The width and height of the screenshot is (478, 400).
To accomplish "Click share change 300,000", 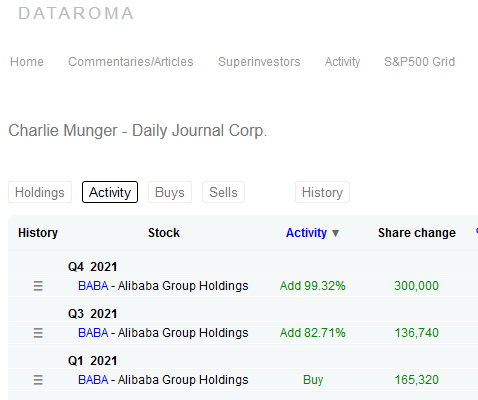I will coord(416,286).
